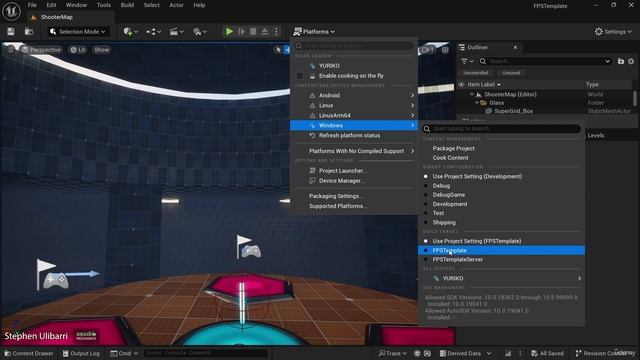Collapse ShooterMap (Editor) tree item

coord(472,94)
